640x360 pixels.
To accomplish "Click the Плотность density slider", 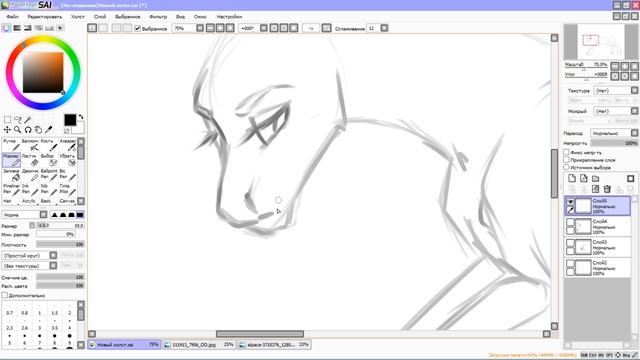I will click(60, 244).
